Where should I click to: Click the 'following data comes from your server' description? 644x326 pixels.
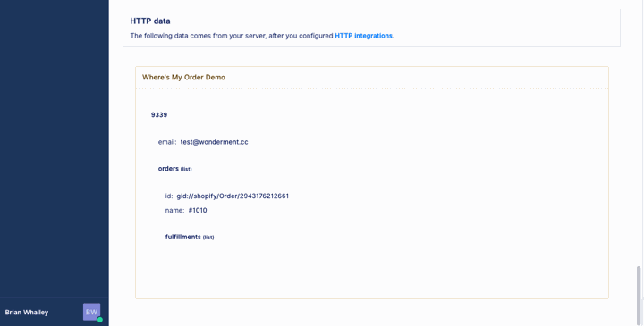pyautogui.click(x=262, y=36)
